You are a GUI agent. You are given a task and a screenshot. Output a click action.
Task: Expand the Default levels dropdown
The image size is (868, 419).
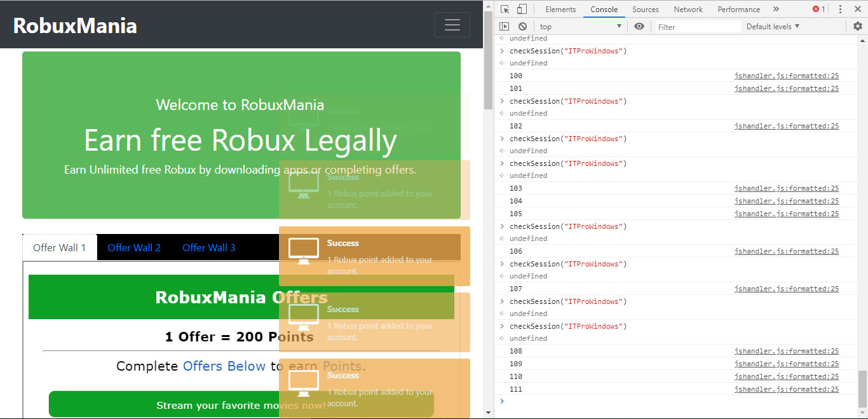pos(773,26)
